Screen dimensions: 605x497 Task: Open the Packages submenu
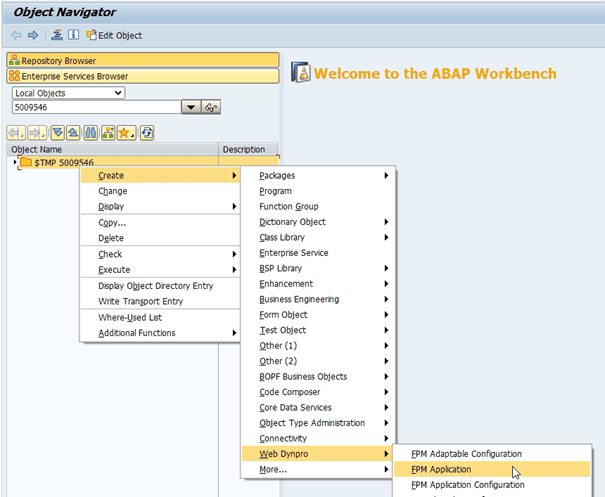(x=318, y=176)
